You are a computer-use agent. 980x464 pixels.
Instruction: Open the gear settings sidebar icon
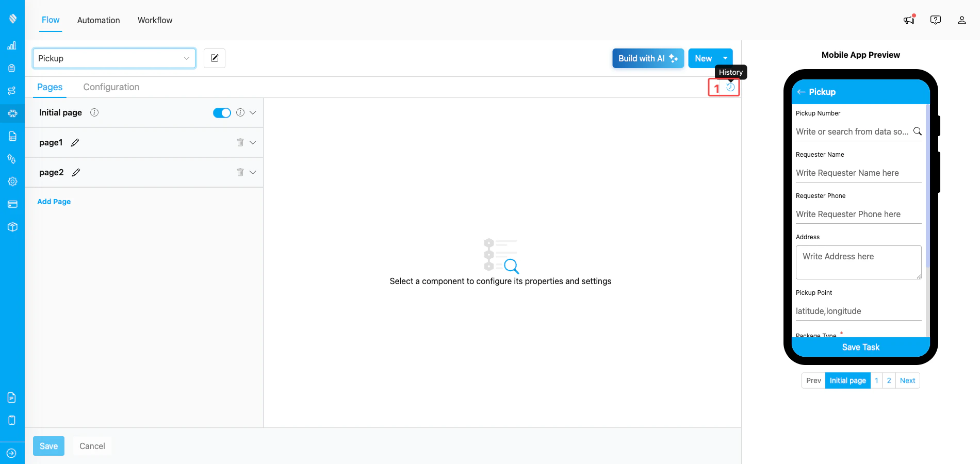tap(12, 181)
